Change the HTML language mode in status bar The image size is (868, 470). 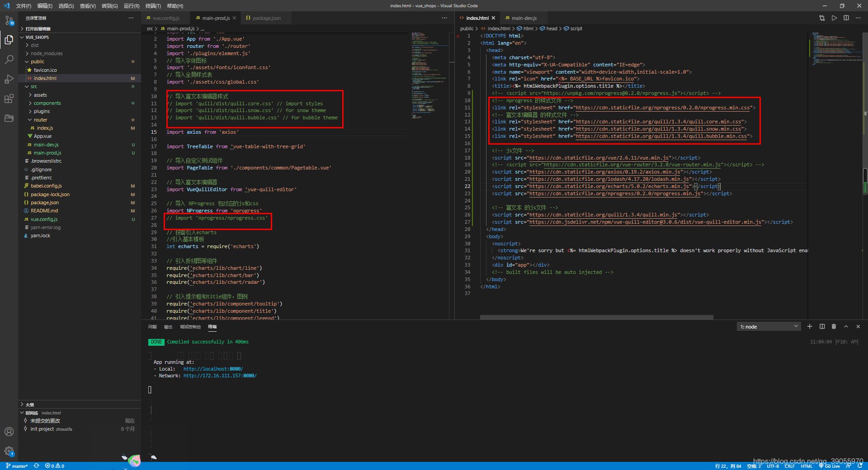click(x=807, y=466)
